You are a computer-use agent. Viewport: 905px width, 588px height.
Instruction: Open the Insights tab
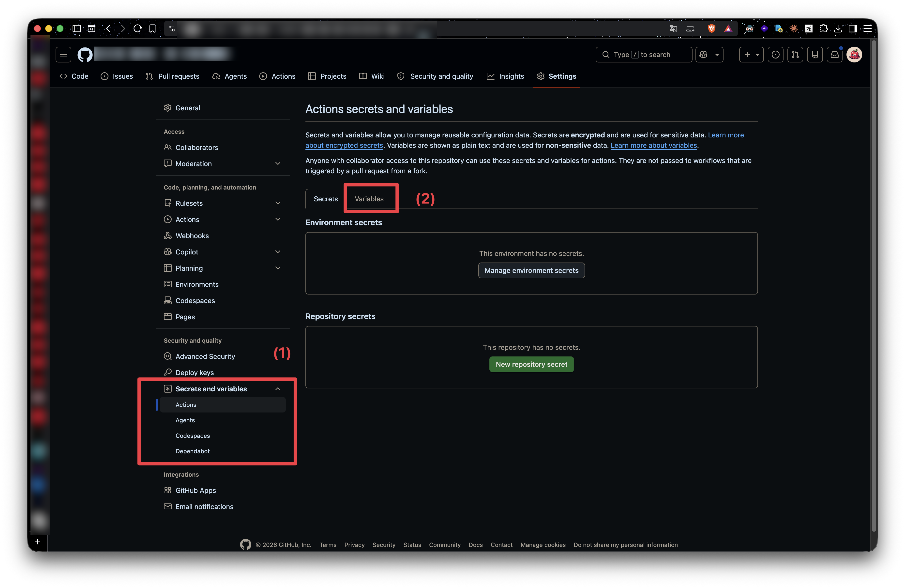pos(505,76)
